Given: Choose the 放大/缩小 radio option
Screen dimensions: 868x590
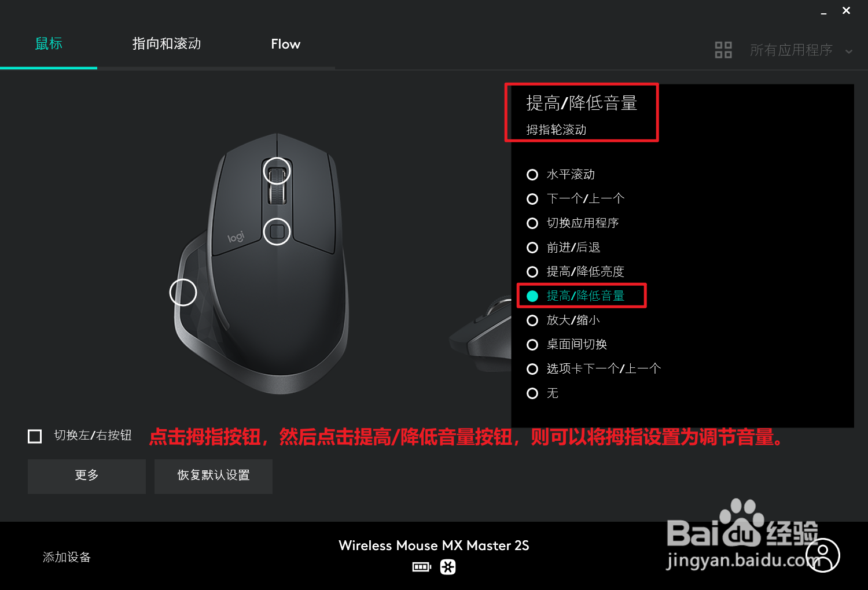Looking at the screenshot, I should 563,320.
